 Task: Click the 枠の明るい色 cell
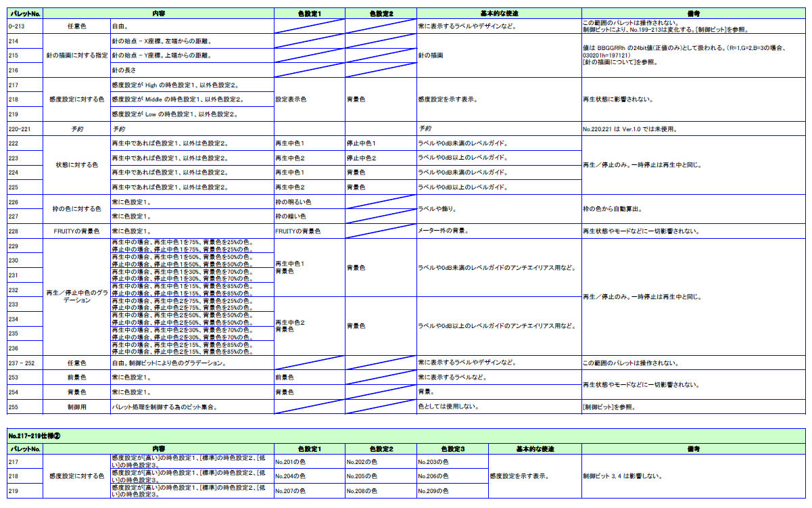309,202
